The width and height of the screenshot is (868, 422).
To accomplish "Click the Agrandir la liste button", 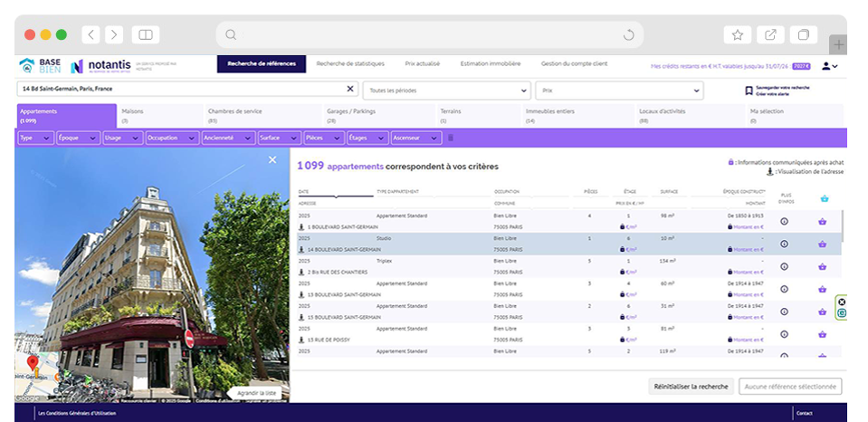I will click(257, 392).
